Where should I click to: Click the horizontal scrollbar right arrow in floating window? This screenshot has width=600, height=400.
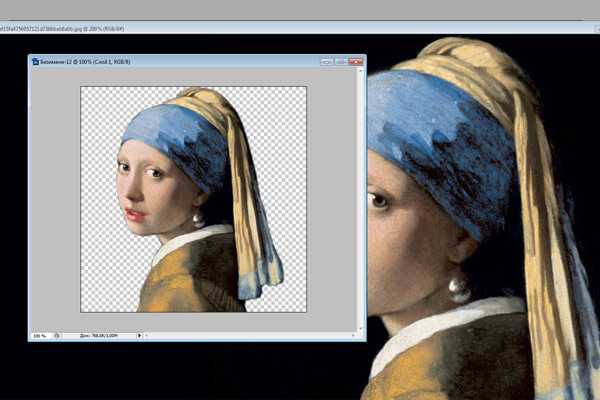pyautogui.click(x=353, y=335)
